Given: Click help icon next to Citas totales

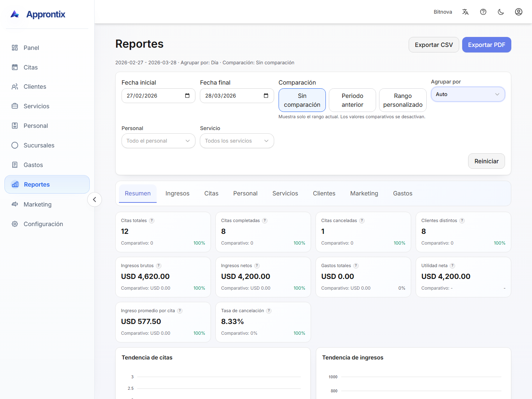Looking at the screenshot, I should pos(152,221).
